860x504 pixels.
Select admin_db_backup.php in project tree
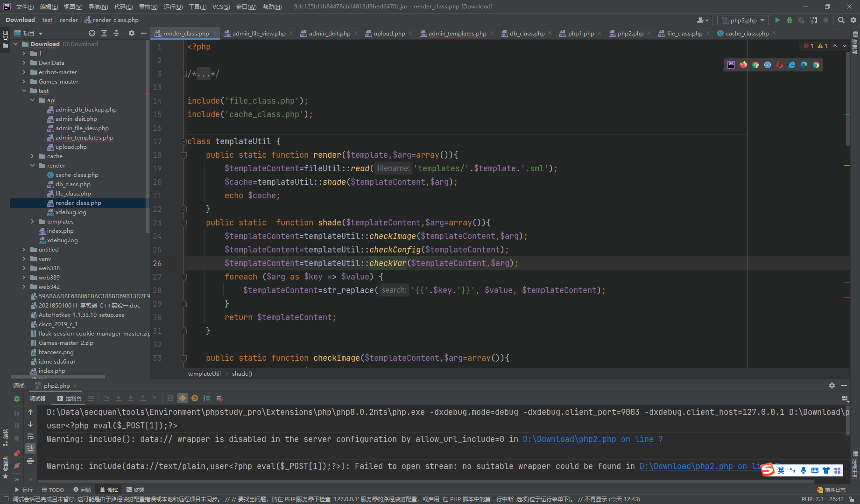(x=86, y=110)
